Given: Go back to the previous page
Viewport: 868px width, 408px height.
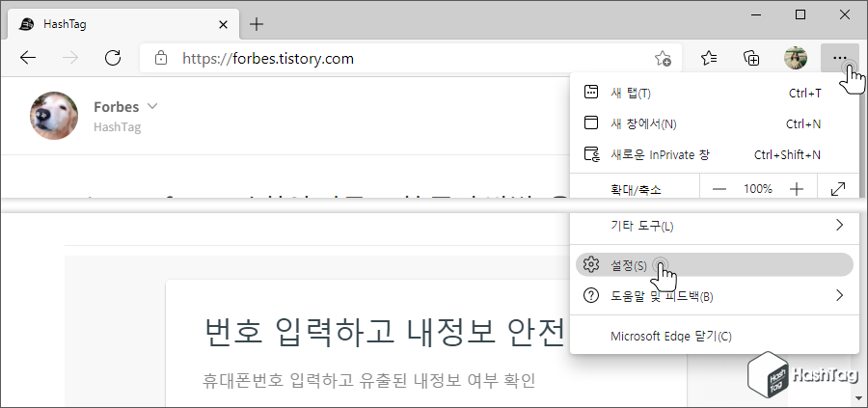Looking at the screenshot, I should point(28,58).
